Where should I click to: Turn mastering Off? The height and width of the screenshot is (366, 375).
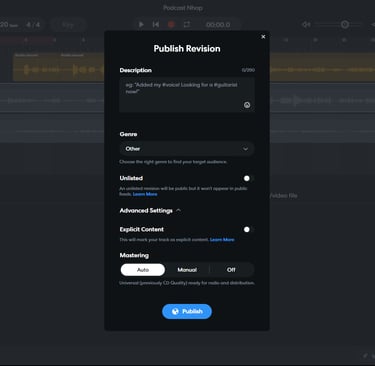[x=231, y=270]
